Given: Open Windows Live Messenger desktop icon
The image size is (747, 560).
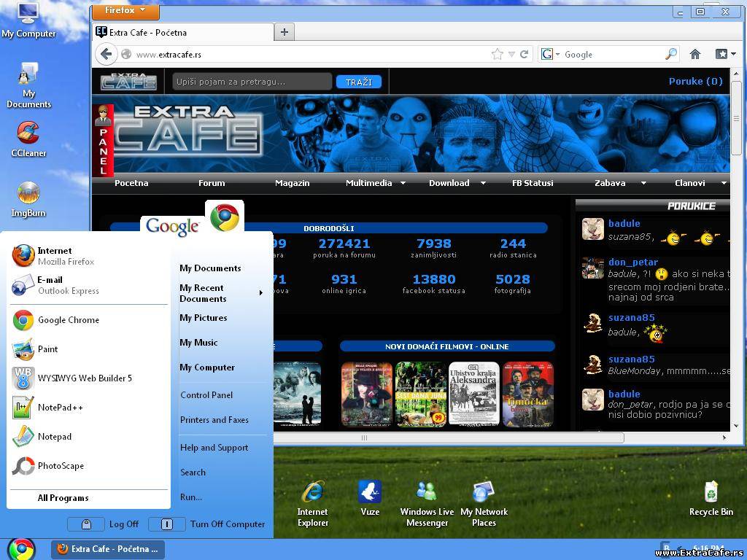Looking at the screenshot, I should (427, 504).
